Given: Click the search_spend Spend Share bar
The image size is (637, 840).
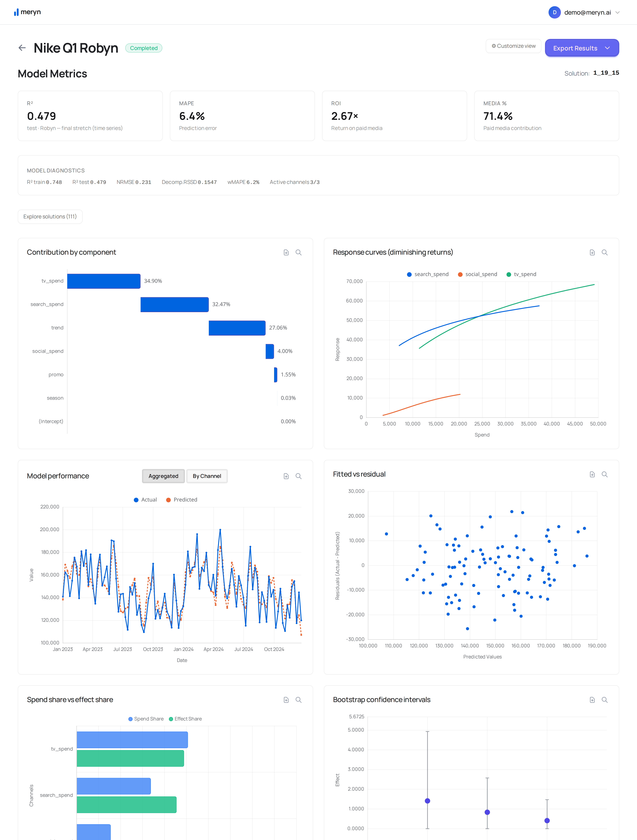Looking at the screenshot, I should (x=114, y=786).
